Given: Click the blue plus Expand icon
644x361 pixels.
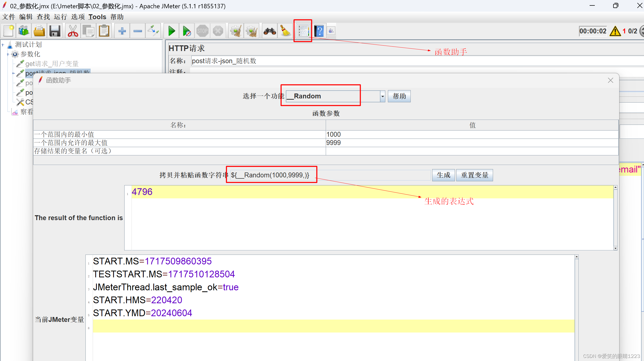Looking at the screenshot, I should coord(122,31).
